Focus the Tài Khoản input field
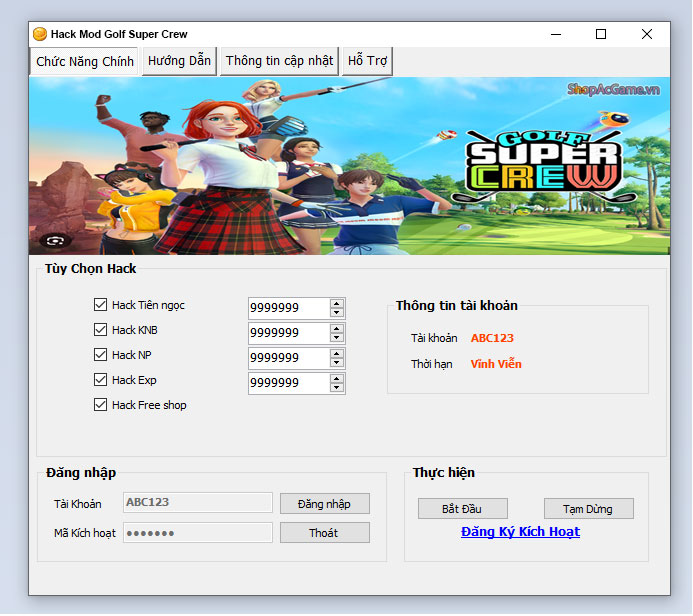693x616 pixels. pos(198,502)
